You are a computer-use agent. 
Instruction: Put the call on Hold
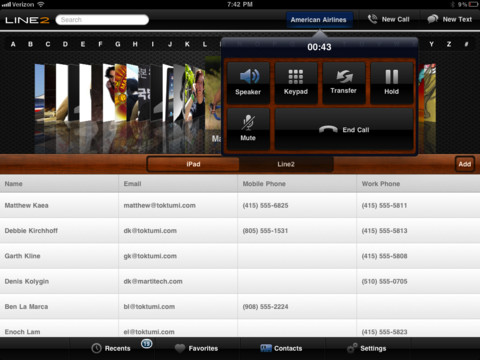point(392,83)
